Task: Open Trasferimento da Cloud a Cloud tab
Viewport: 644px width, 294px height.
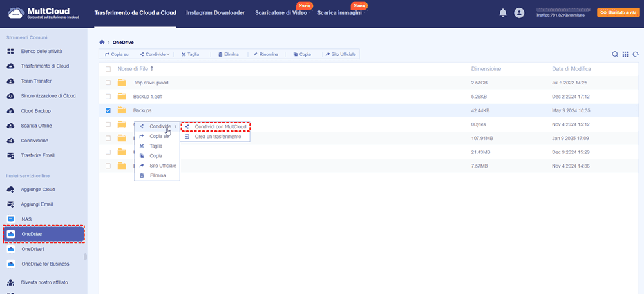Action: 135,13
